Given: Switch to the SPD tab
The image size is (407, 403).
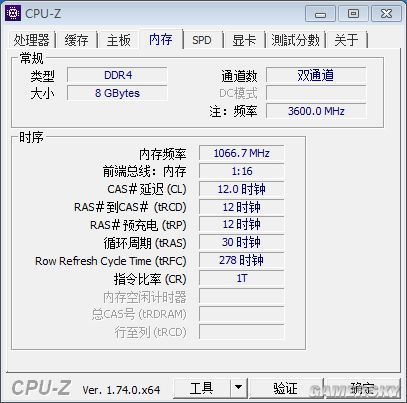Looking at the screenshot, I should point(202,40).
